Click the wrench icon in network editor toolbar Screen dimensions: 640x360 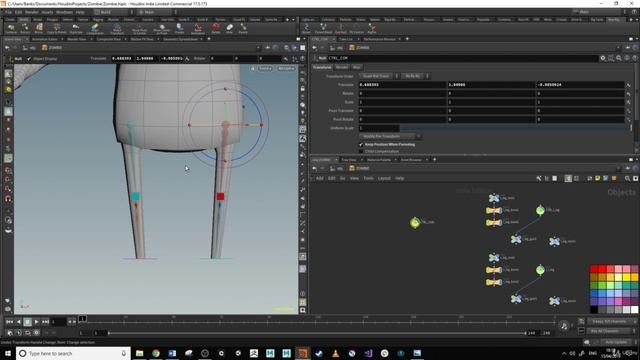(539, 178)
